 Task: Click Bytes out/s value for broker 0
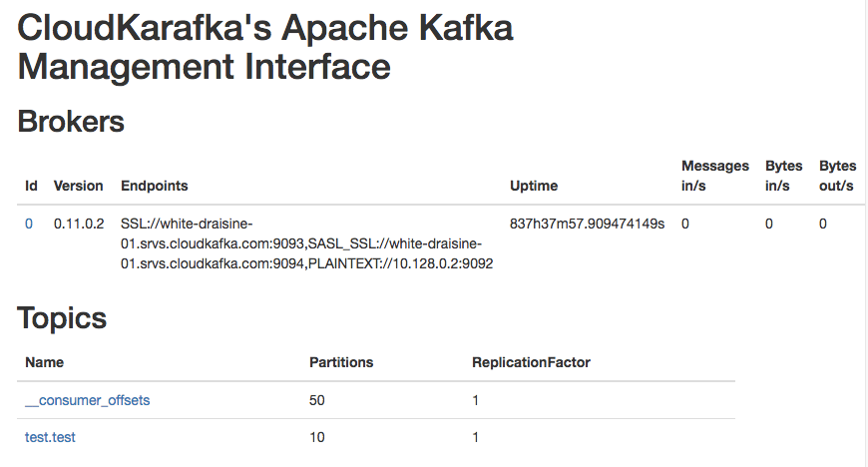tap(823, 224)
